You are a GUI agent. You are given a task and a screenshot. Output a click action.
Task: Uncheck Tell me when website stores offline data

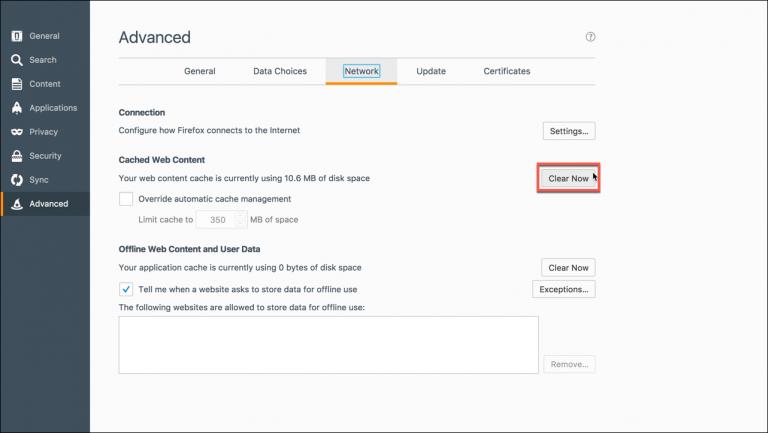(x=126, y=289)
